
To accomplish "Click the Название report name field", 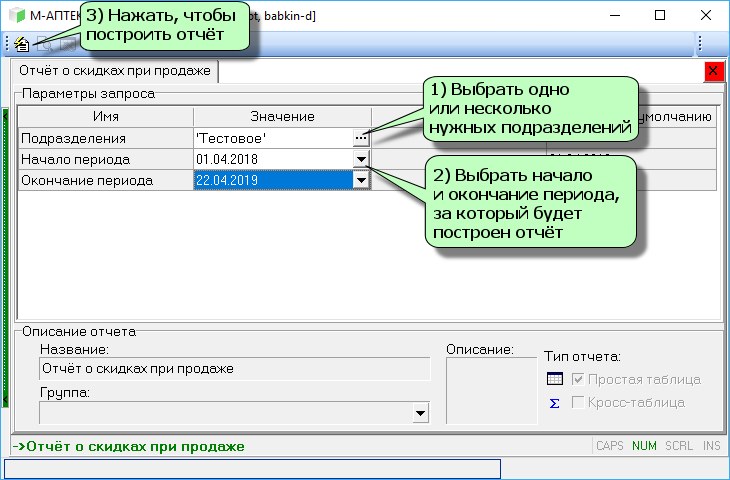I will [x=235, y=369].
